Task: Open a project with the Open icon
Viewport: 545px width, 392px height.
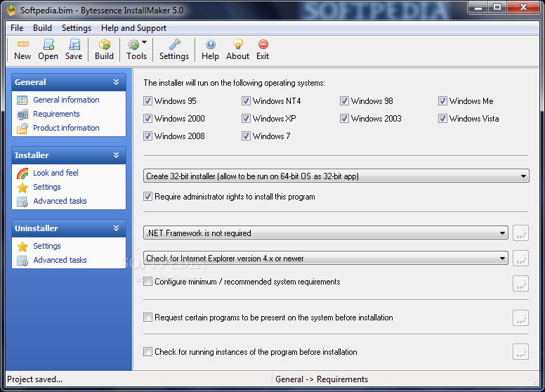Action: pos(48,44)
